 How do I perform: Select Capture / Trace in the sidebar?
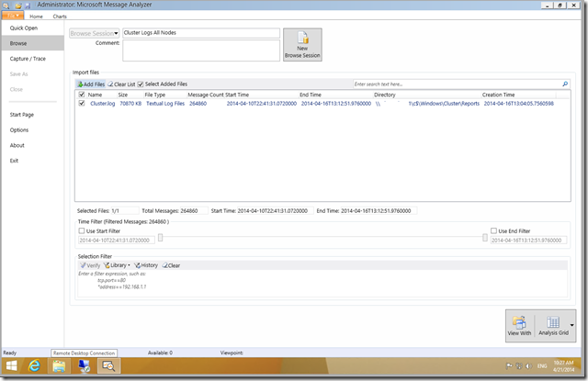[28, 59]
